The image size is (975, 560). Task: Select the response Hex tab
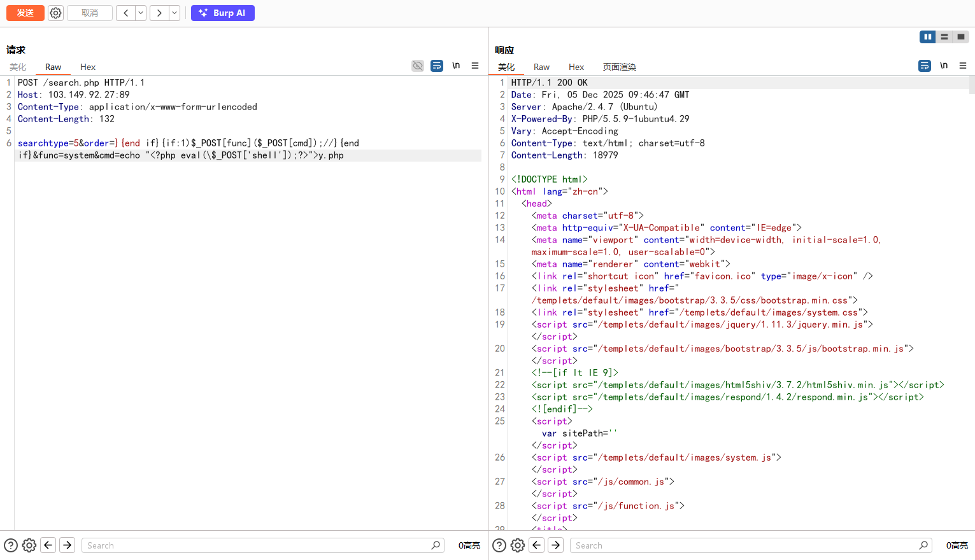click(576, 67)
